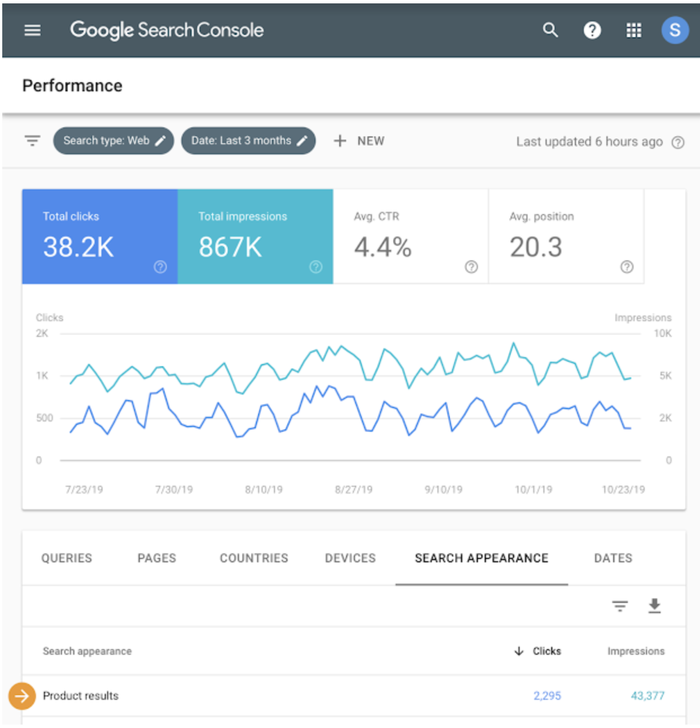
Task: Toggle the Total clicks metric card
Action: 100,237
